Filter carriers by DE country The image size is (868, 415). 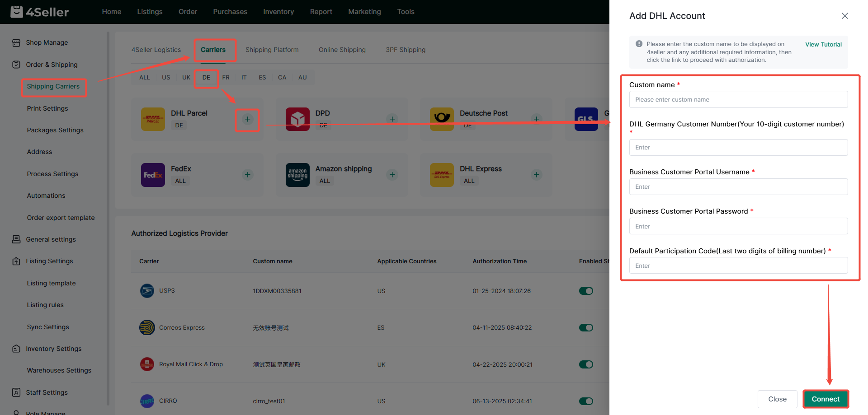pyautogui.click(x=206, y=78)
